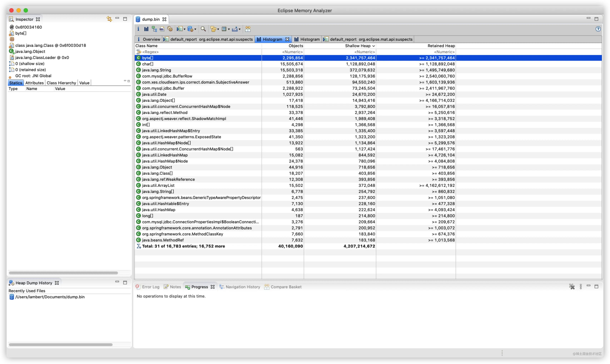Open the Class Hierarchy tab
Viewport: 610px width, 364px height.
61,83
